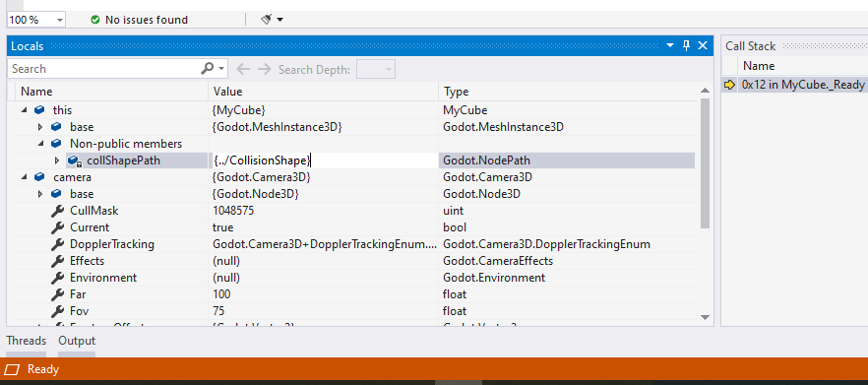This screenshot has height=385, width=868.
Task: Open the Locals window options dropdown arrow
Action: tap(670, 46)
